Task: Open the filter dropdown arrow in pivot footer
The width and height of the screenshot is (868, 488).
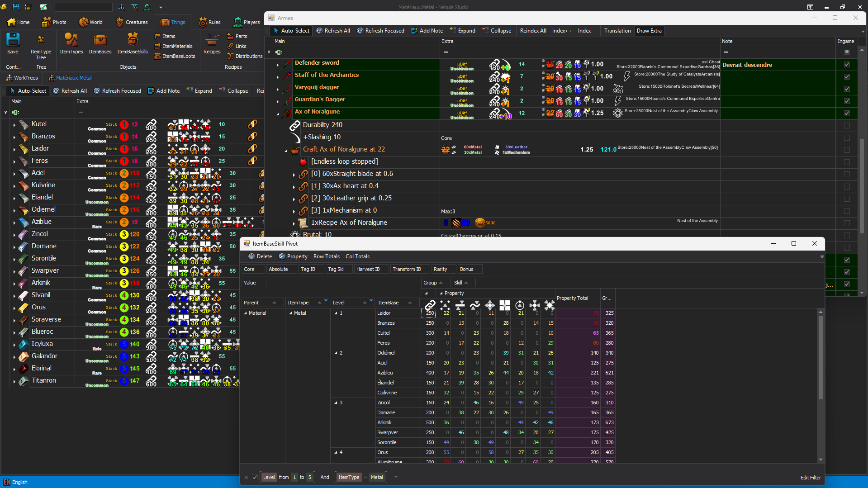Action: pos(396,477)
